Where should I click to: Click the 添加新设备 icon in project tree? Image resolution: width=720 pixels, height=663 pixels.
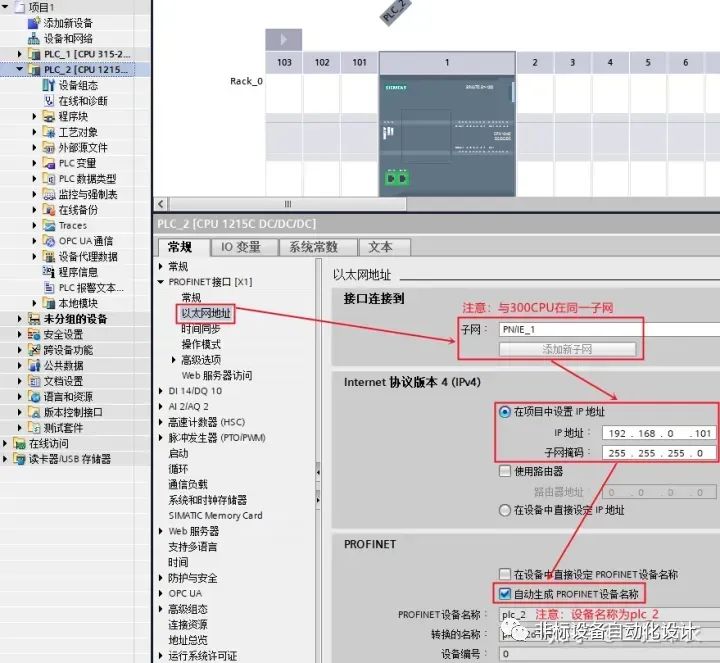point(34,23)
